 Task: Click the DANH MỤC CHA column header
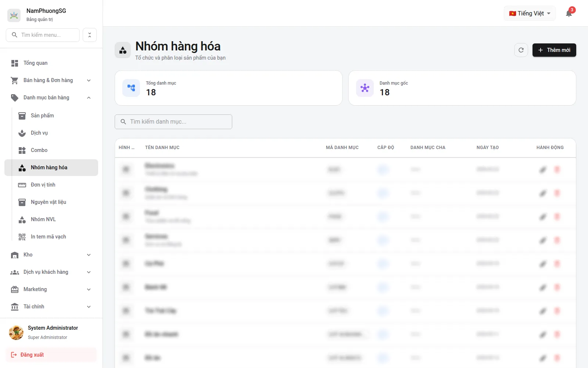click(428, 148)
